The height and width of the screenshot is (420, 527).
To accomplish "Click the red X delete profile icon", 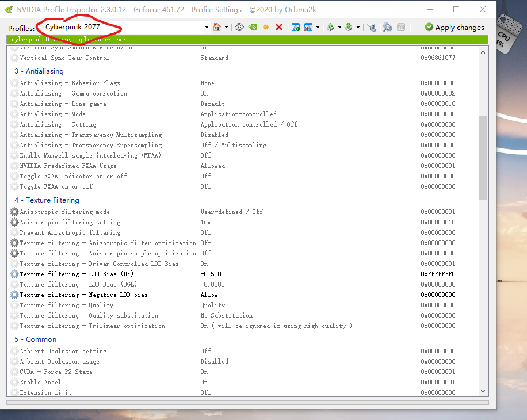I will [x=279, y=27].
